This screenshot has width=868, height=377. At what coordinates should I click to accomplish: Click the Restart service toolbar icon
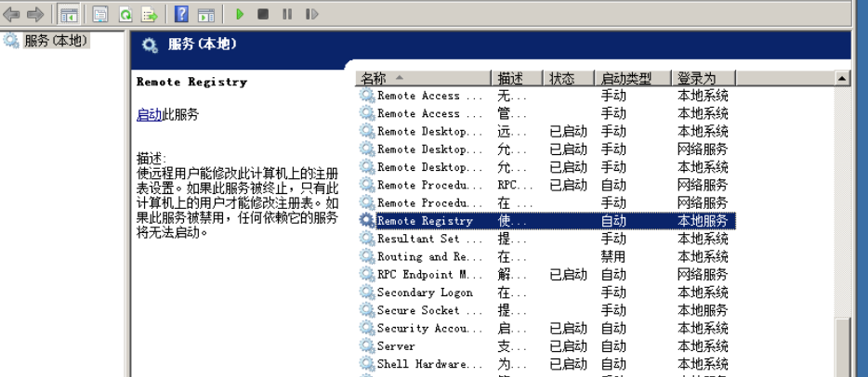click(x=311, y=14)
